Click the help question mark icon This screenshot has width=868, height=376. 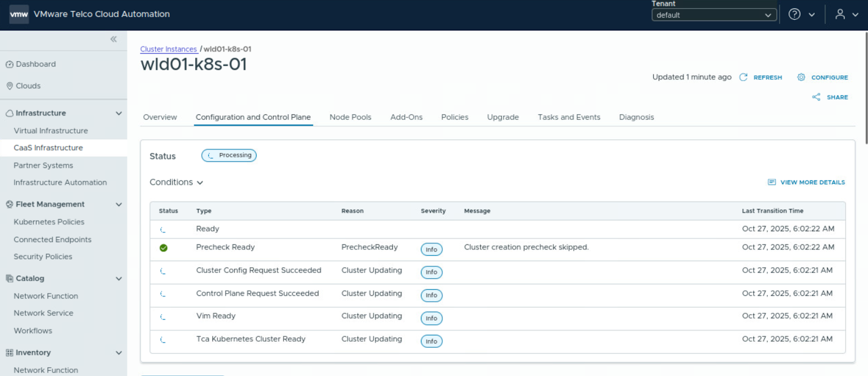coord(794,15)
